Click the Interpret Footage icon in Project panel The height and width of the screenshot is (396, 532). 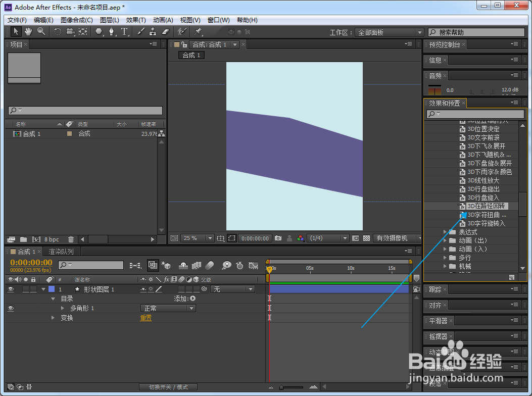pos(11,239)
